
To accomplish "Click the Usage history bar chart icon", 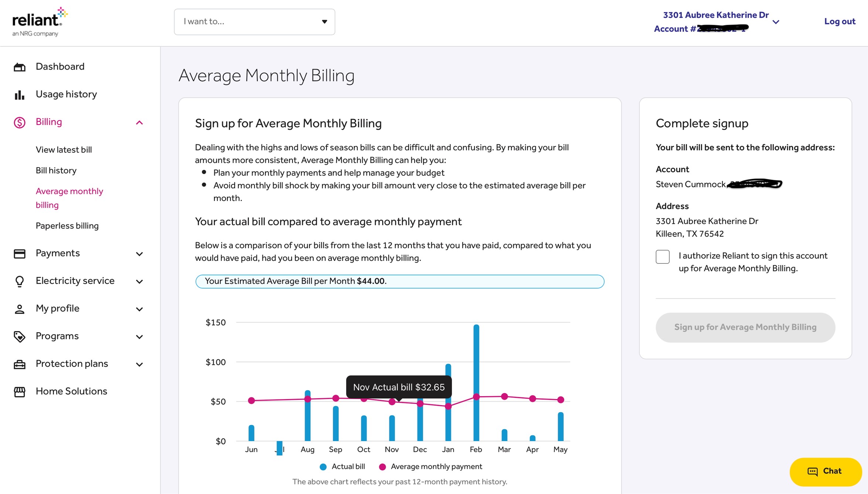I will point(20,95).
